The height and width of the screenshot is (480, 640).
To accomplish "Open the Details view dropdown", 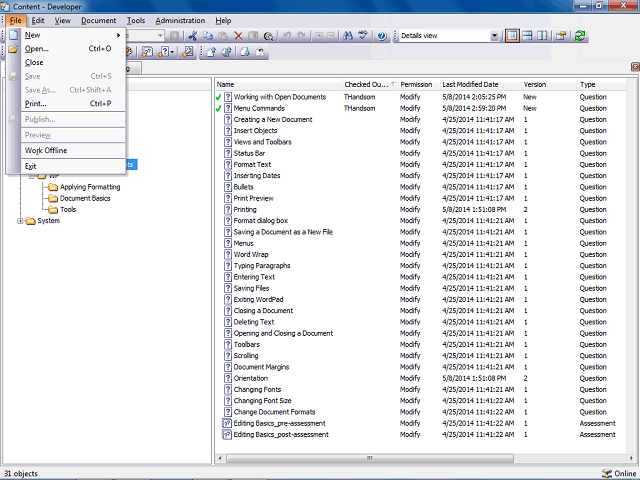I will [494, 36].
